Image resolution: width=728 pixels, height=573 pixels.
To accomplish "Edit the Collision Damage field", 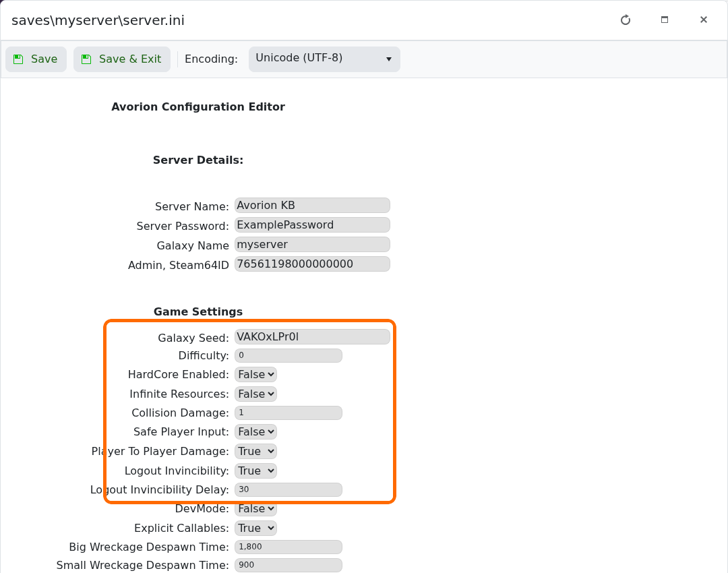I will 289,413.
